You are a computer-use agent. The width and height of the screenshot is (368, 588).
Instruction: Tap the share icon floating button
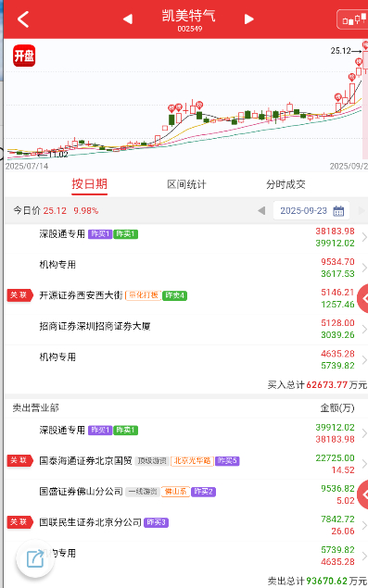[35, 559]
